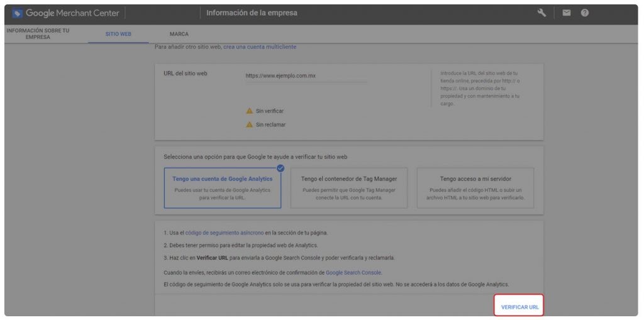
Task: Click step 2 text about permiso para editar
Action: [x=241, y=245]
